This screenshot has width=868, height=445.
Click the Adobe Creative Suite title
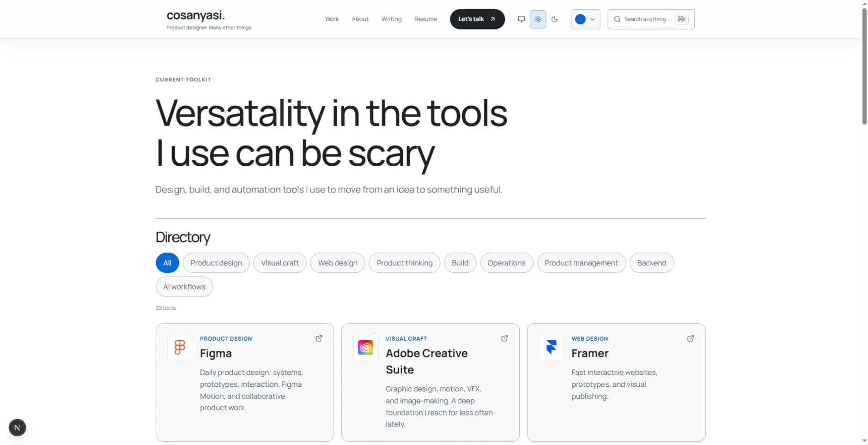point(426,361)
